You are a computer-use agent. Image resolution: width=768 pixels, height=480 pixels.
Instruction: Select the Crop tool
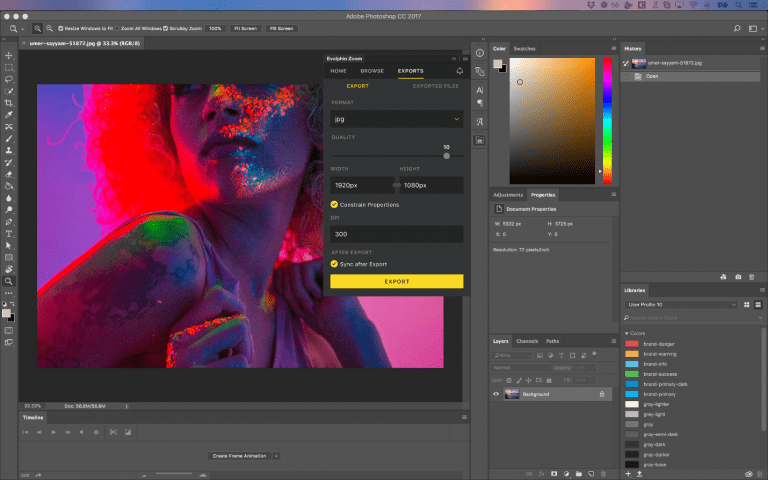(x=9, y=102)
